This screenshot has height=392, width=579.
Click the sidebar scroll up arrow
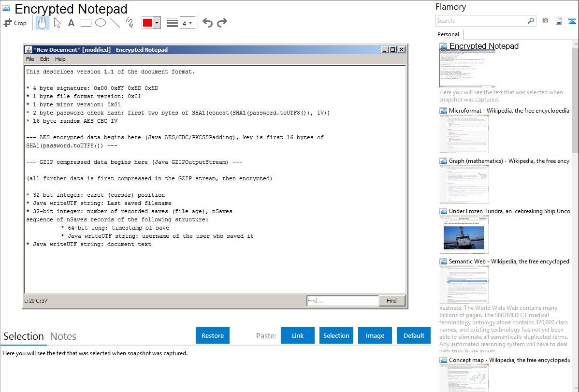click(x=575, y=44)
